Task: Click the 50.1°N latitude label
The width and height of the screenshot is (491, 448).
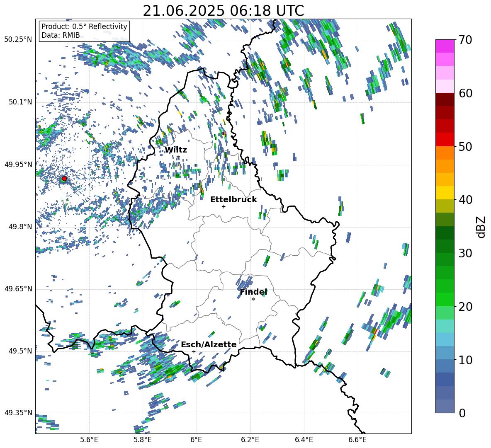Action: point(20,102)
